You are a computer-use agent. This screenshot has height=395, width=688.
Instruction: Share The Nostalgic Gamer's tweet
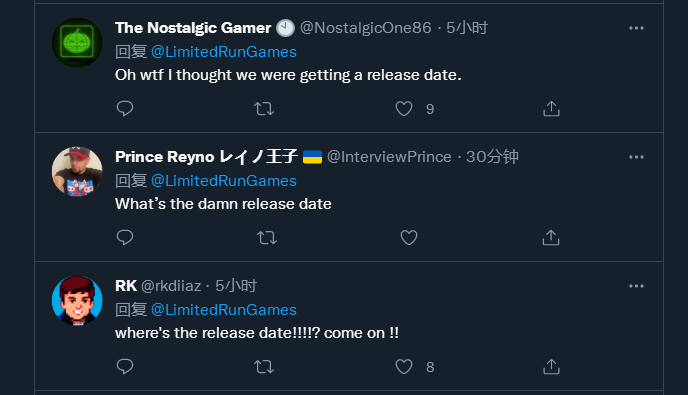[x=551, y=108]
